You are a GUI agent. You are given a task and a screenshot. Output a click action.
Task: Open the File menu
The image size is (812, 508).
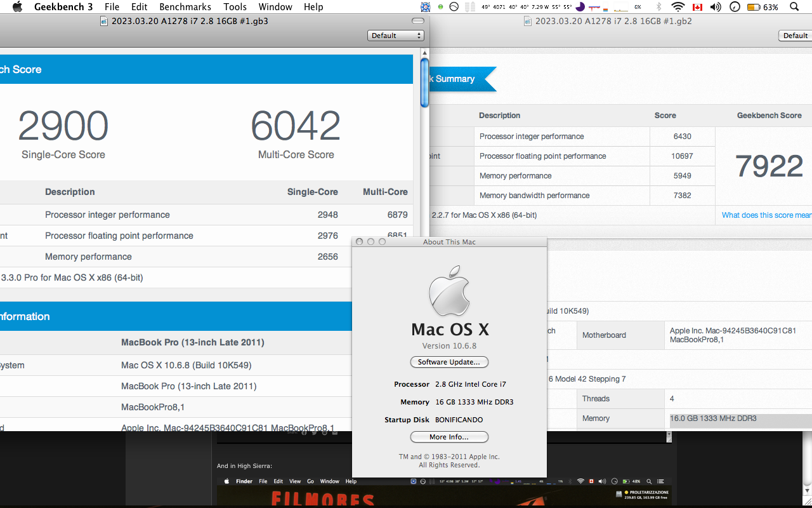coord(112,7)
